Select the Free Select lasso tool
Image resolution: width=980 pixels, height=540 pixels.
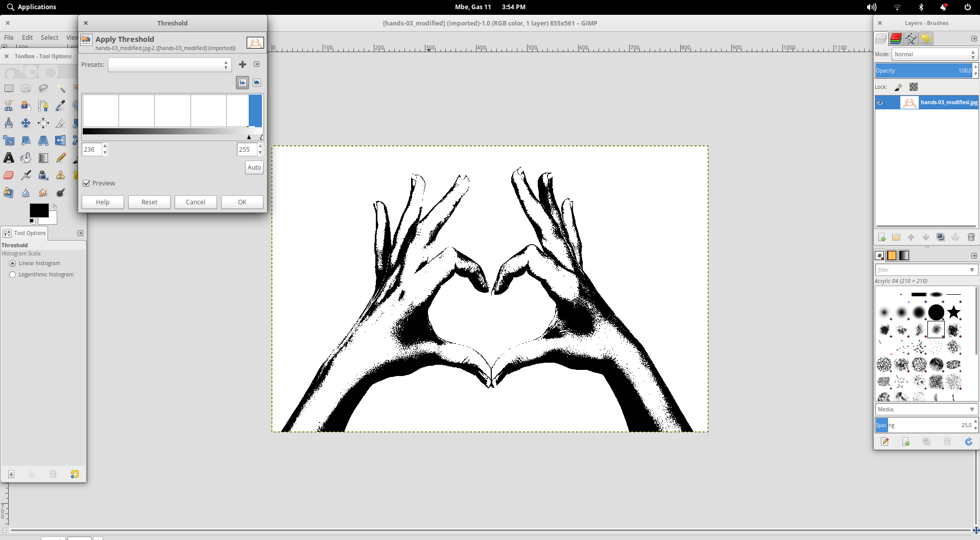pos(43,88)
